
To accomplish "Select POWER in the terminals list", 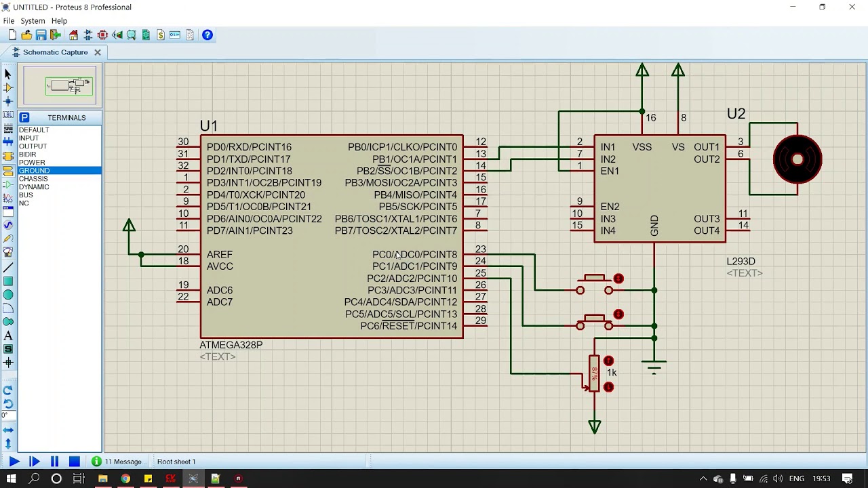I will [x=32, y=163].
